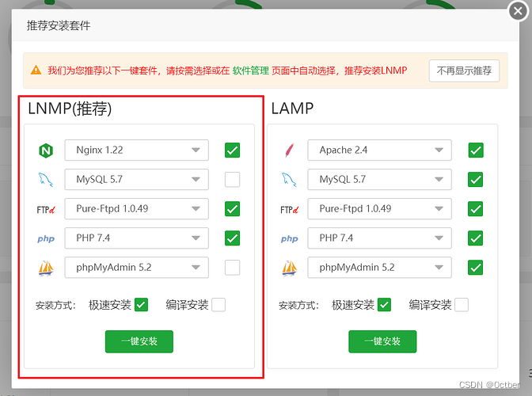Uncheck Pure-Ftpd in LNMP
The width and height of the screenshot is (532, 396).
coord(233,208)
